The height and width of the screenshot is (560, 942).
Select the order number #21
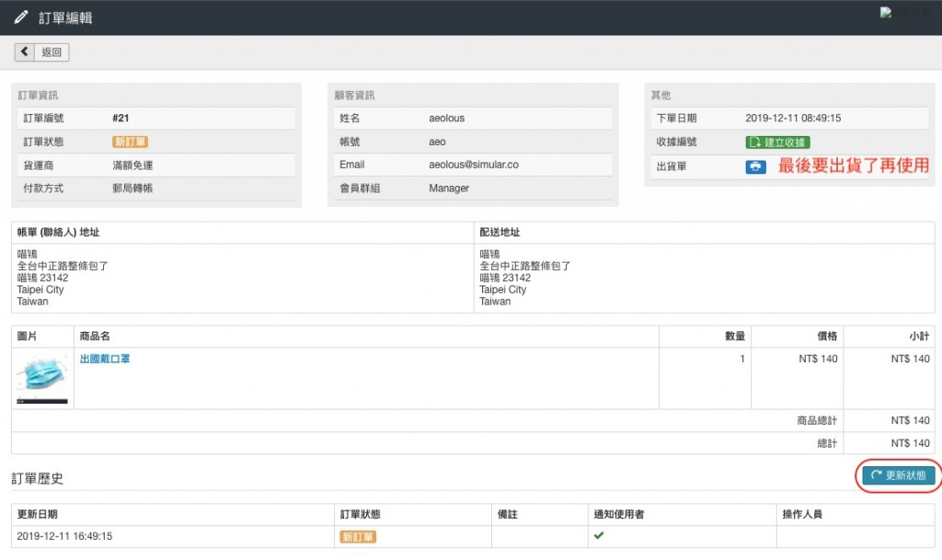tap(121, 118)
